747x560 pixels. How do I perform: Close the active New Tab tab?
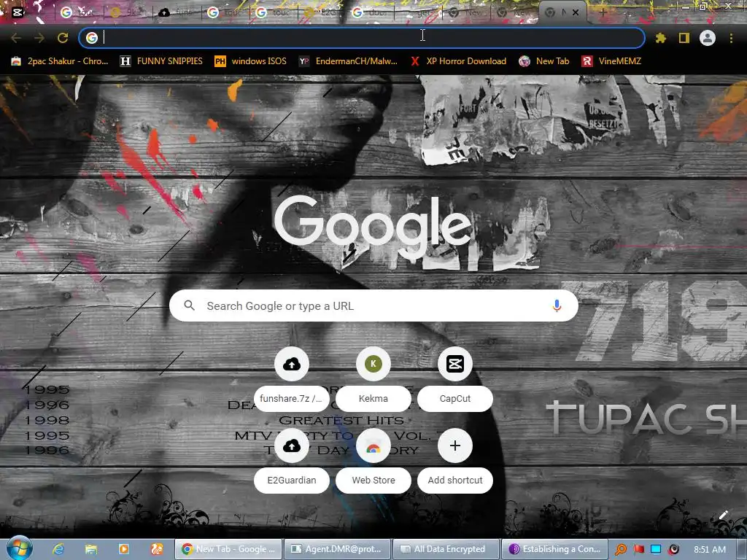[576, 12]
